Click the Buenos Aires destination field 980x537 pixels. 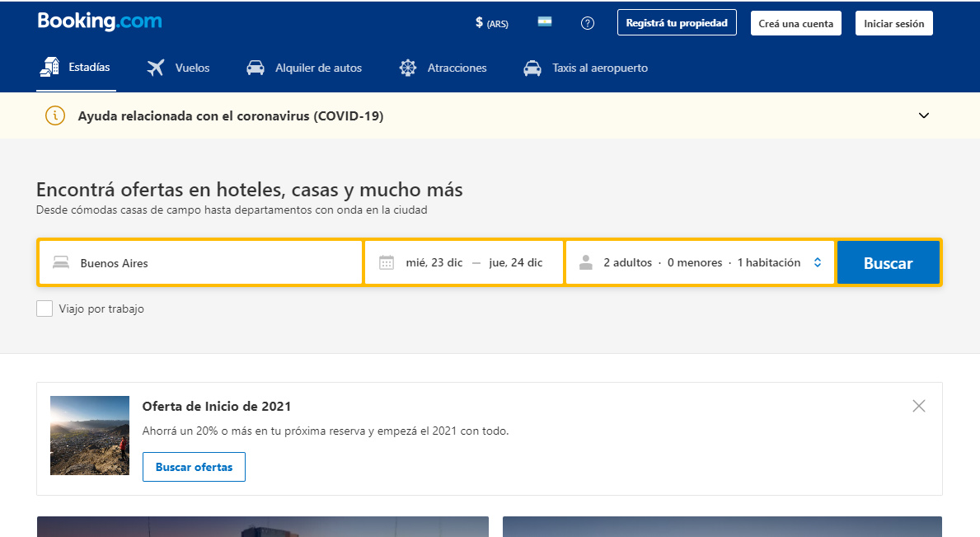point(200,262)
